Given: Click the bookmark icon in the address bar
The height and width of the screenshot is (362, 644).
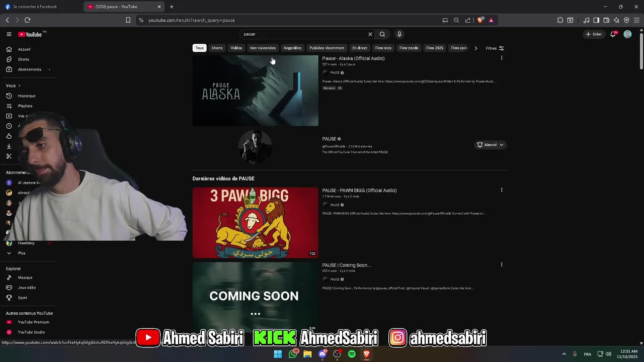Looking at the screenshot, I should pyautogui.click(x=128, y=20).
